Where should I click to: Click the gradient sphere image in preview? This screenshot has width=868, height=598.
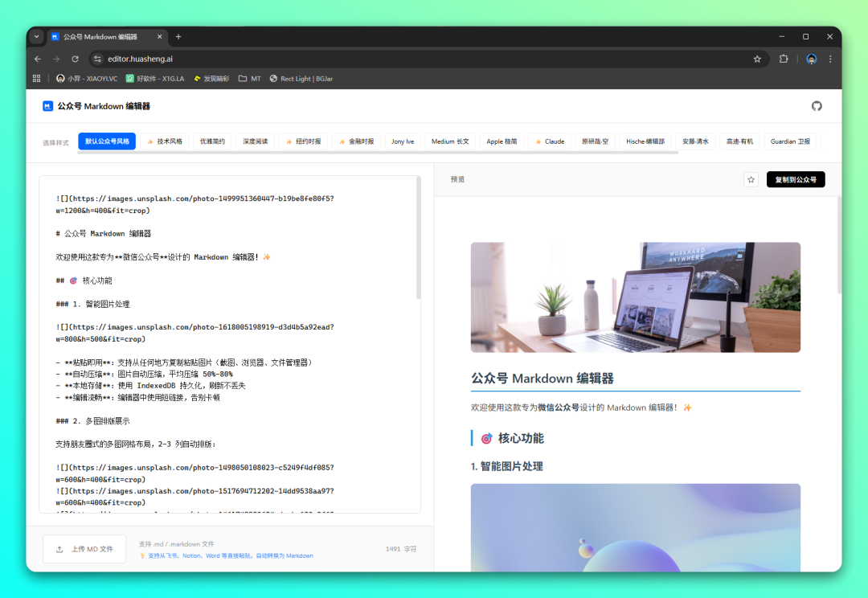click(x=635, y=527)
